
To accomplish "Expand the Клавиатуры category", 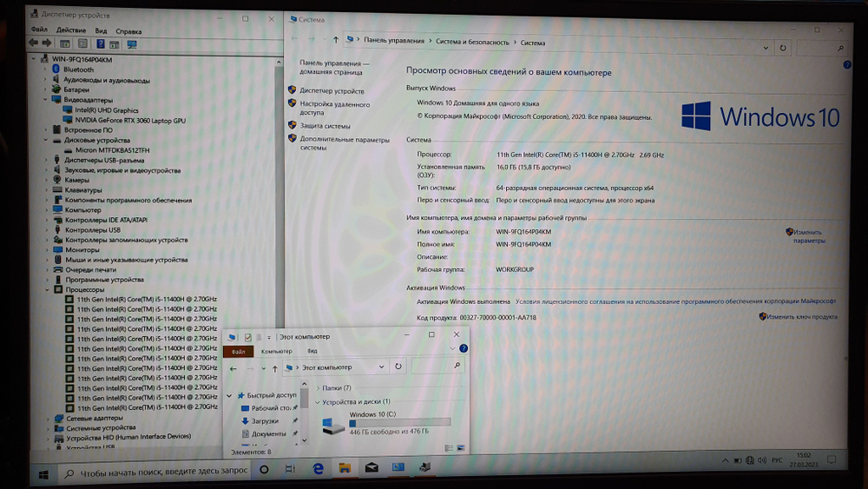I will pos(47,190).
